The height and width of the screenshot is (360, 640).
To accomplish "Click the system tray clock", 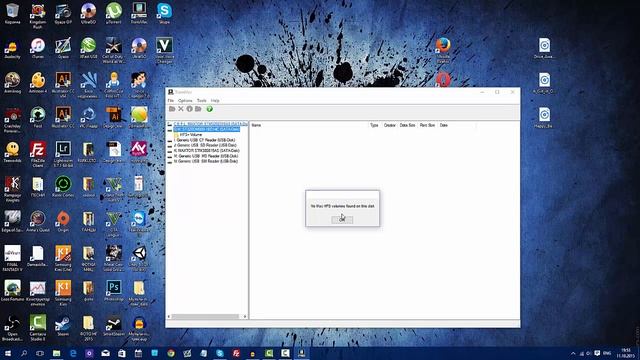I will (626, 353).
